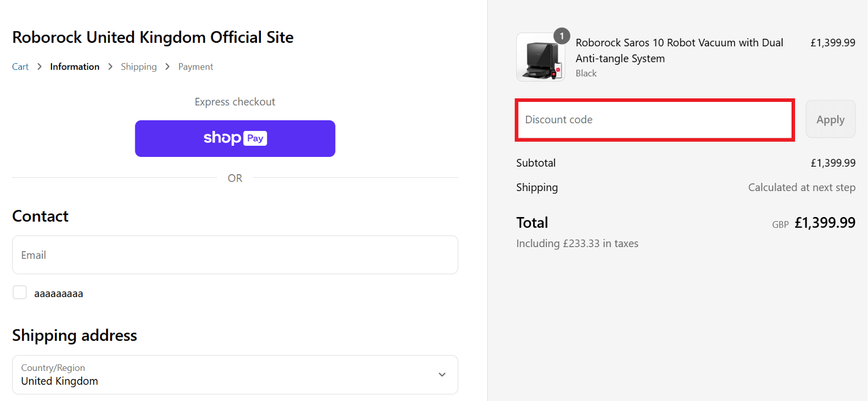Select the Contact section heading
The width and height of the screenshot is (868, 401).
click(41, 216)
